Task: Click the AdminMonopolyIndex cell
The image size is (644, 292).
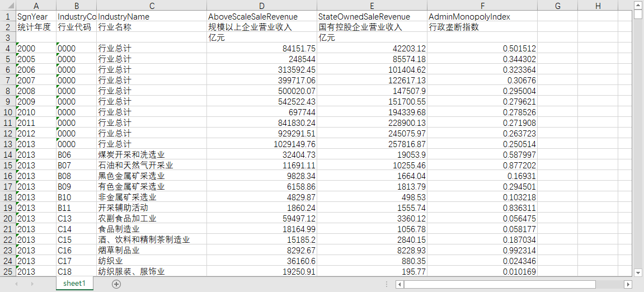Action: pos(482,16)
